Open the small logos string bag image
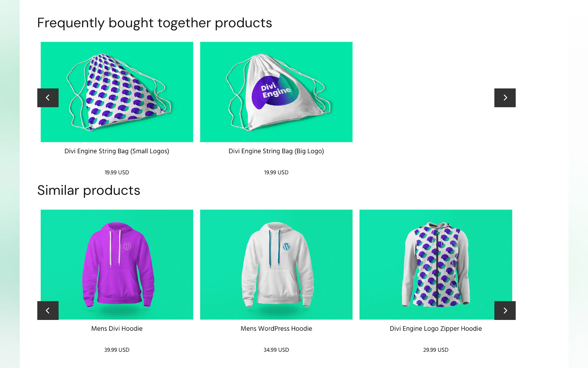The width and height of the screenshot is (588, 368). pyautogui.click(x=117, y=92)
